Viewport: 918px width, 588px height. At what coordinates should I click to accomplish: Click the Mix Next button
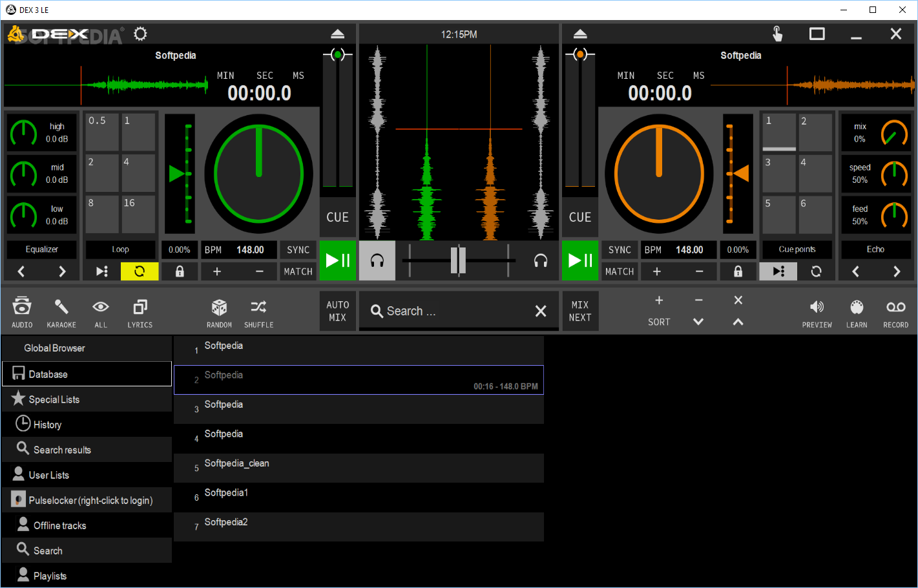point(580,311)
